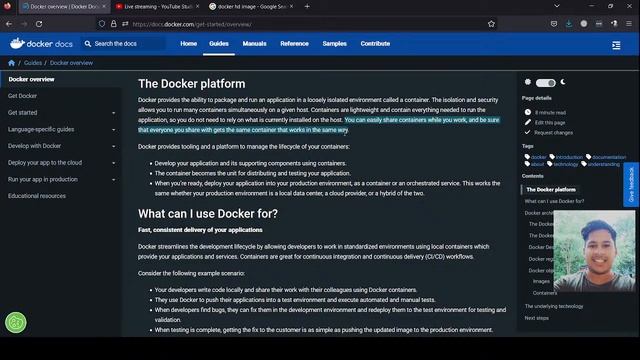This screenshot has height=360, width=640.
Task: Toggle the dark mode switch
Action: [545, 83]
